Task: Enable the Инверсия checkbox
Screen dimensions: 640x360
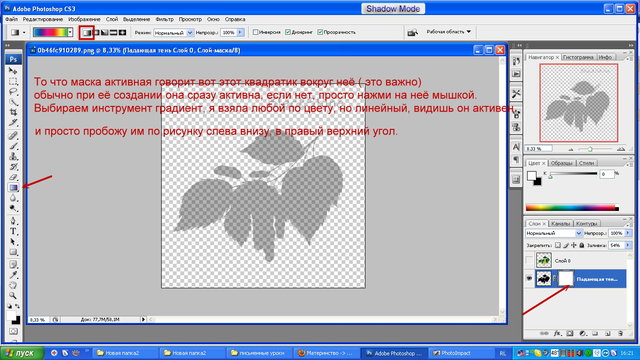Action: click(x=256, y=32)
